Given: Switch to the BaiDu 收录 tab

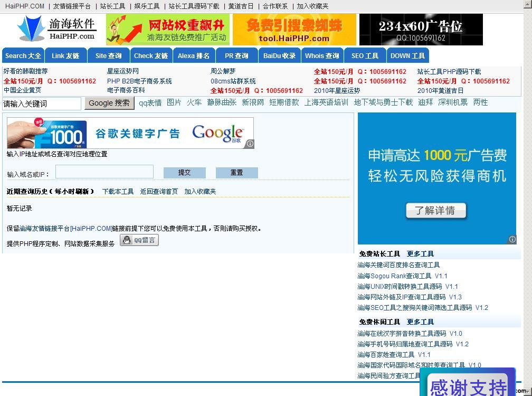Looking at the screenshot, I should pyautogui.click(x=279, y=55).
